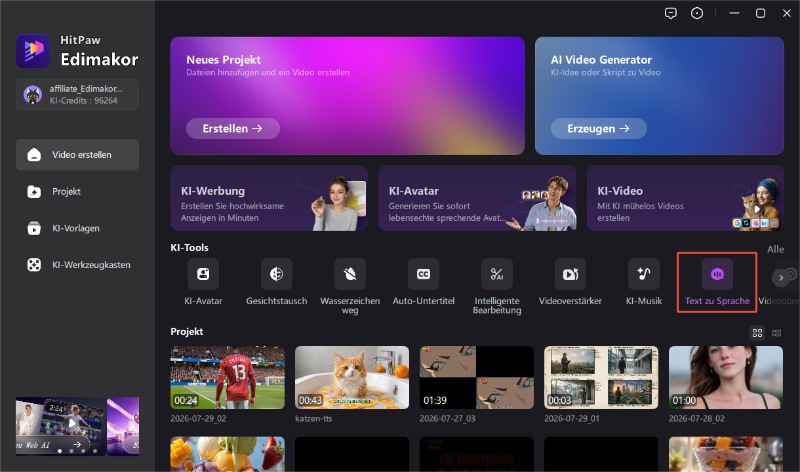Screen dimensions: 800x472
Task: Play the promo banner video in sidebar
Action: (x=72, y=423)
